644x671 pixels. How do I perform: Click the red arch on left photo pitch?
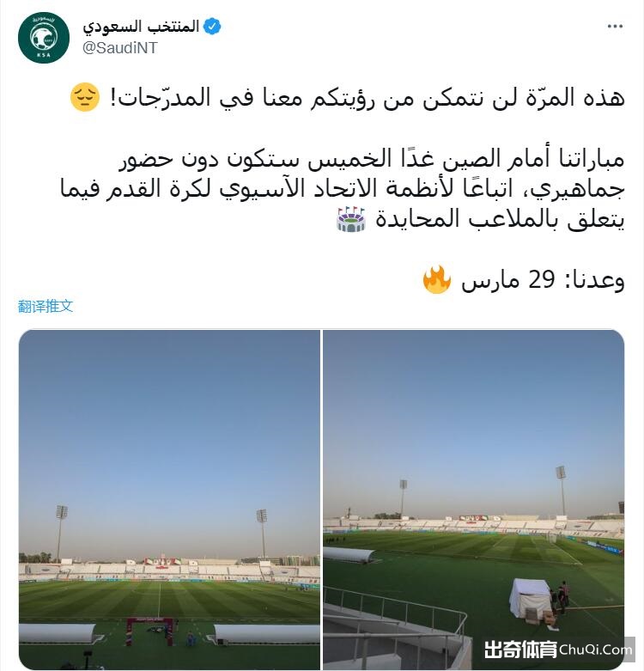point(150,631)
